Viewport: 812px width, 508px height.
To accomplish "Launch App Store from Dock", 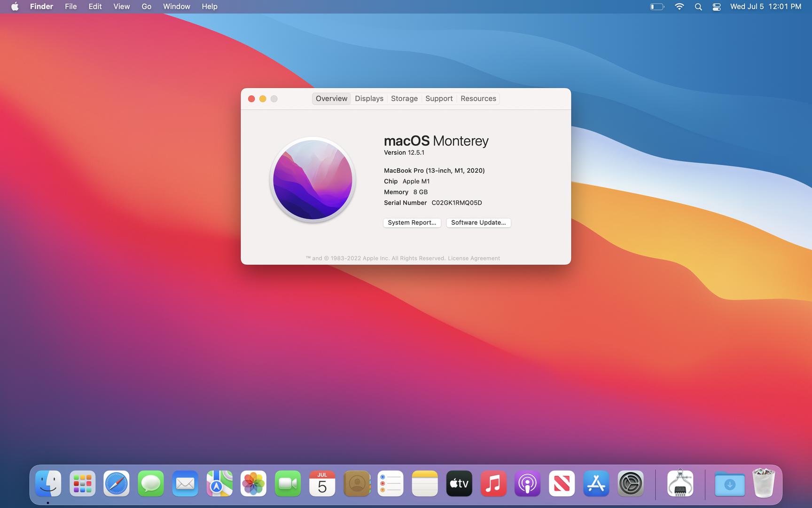I will point(596,483).
